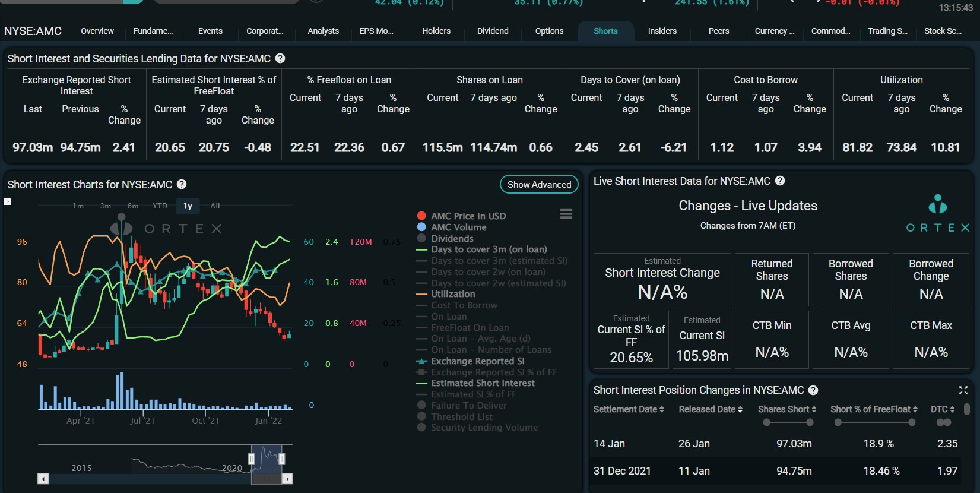Select the Holders tab

436,31
